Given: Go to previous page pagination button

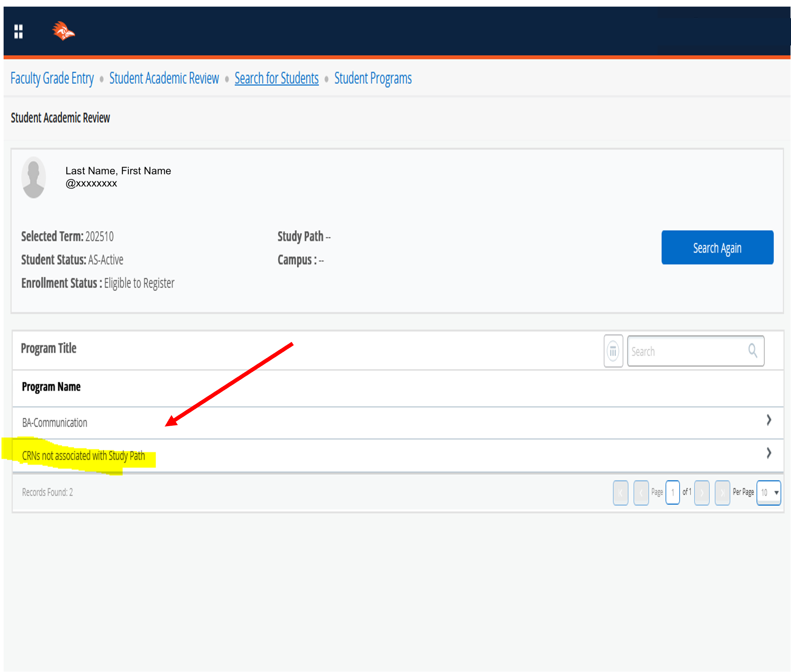Looking at the screenshot, I should point(641,493).
